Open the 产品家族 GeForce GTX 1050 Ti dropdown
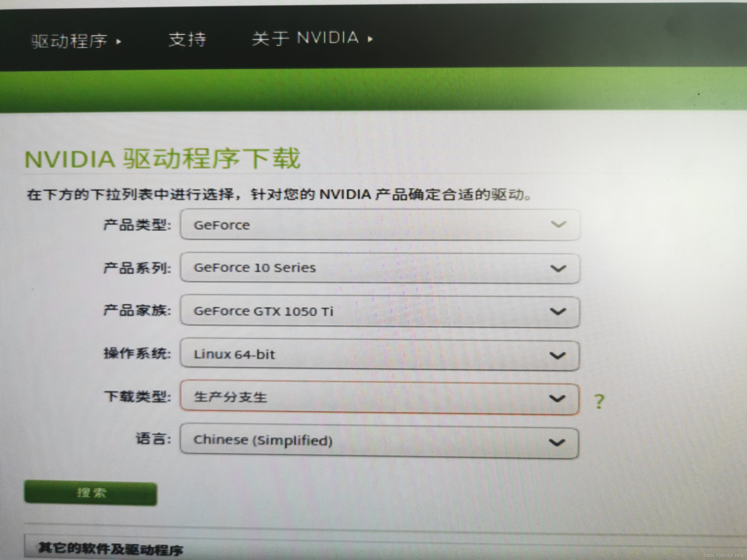747x560 pixels. pyautogui.click(x=380, y=311)
